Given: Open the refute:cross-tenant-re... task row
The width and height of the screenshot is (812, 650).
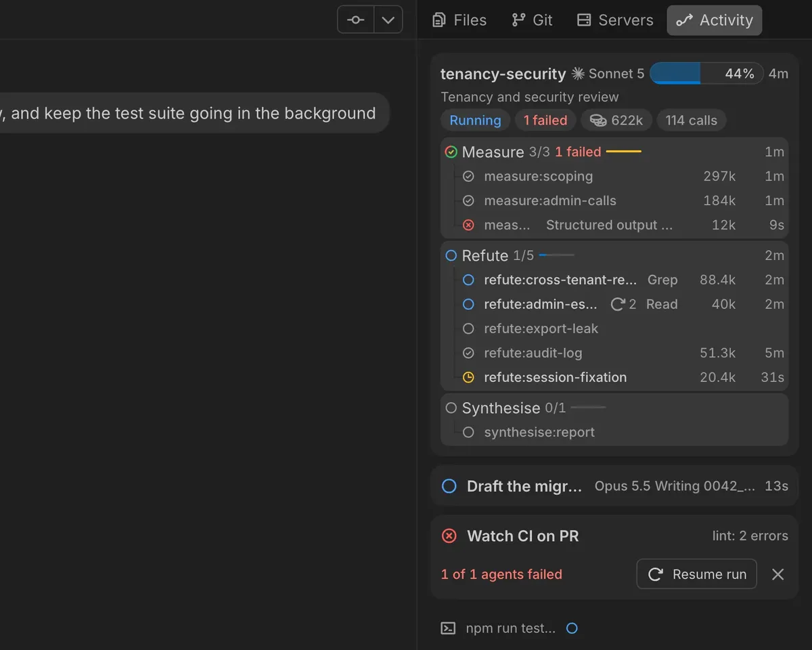Looking at the screenshot, I should (623, 280).
